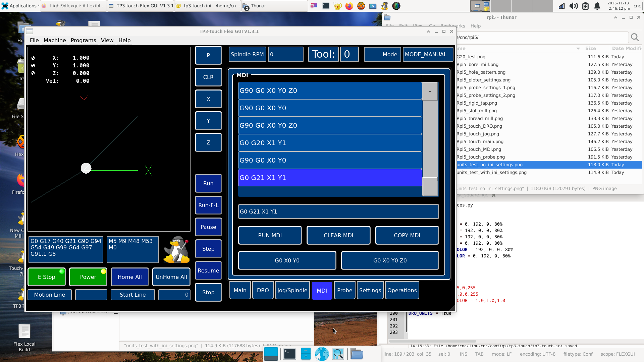Open the Name column sort arrow

578,48
